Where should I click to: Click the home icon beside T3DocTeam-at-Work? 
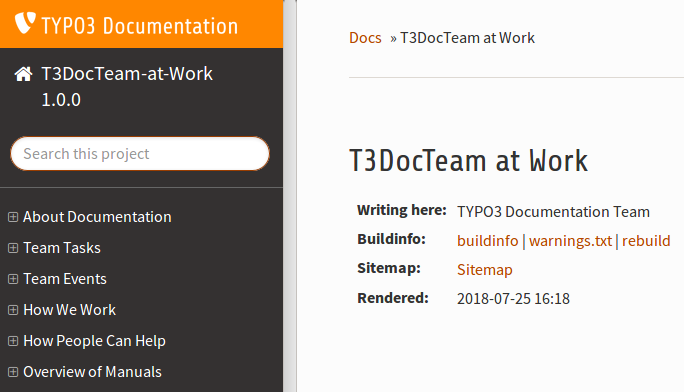[x=24, y=74]
